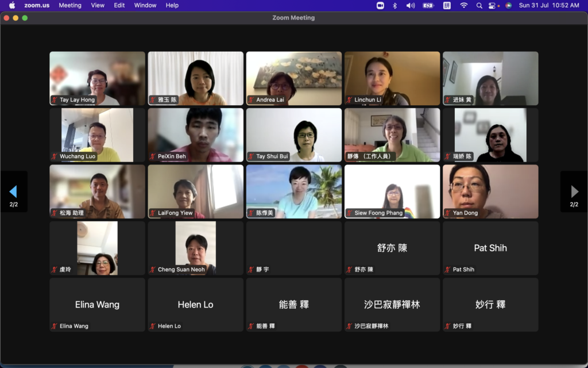
Task: Open the Wi-Fi status menu
Action: [x=463, y=5]
